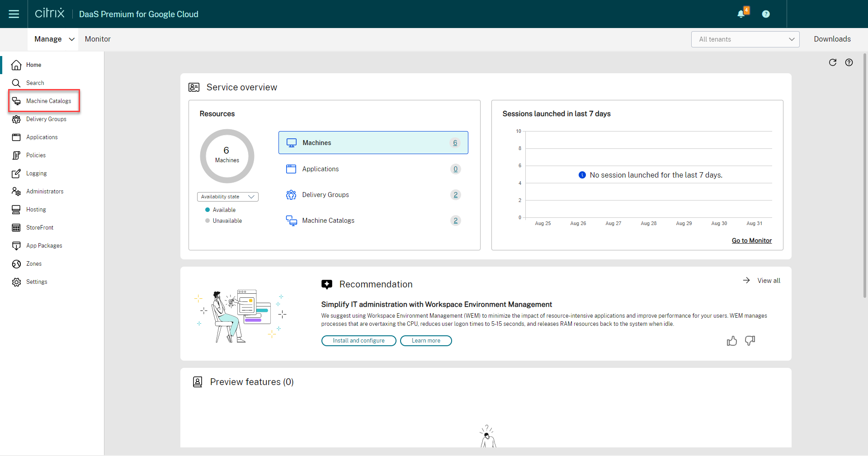Click the Learn more button

(426, 341)
